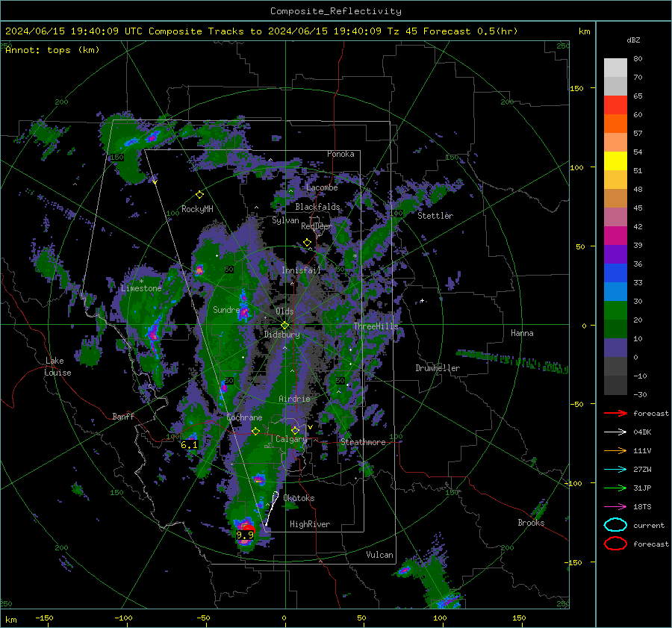
Task: Select the purple 39-36 dBZ swatch
Action: coord(615,254)
